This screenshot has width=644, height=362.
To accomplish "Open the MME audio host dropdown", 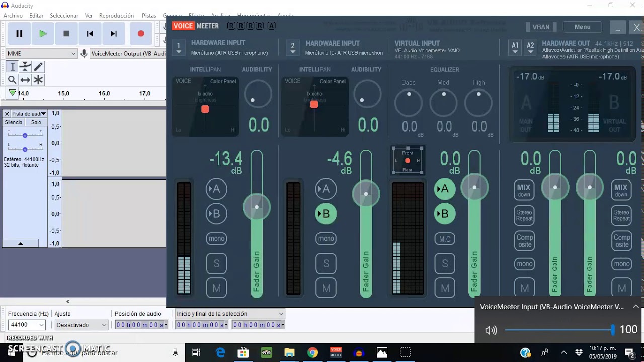I will point(41,54).
